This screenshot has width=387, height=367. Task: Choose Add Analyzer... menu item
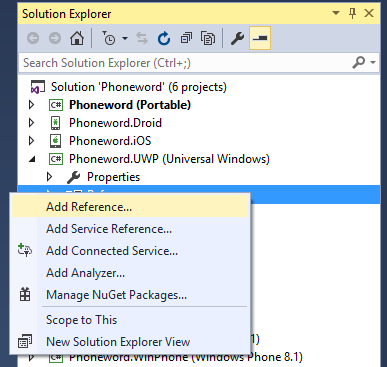[130, 273]
